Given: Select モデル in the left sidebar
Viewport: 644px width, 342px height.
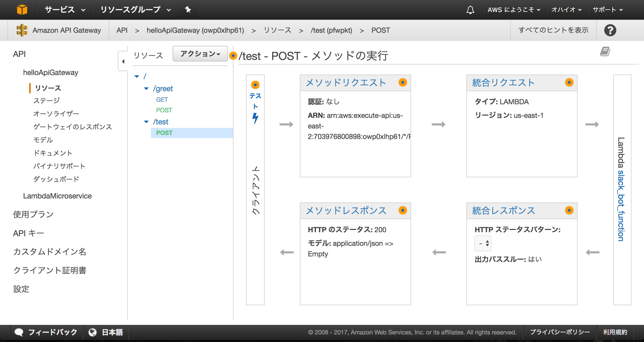Looking at the screenshot, I should (x=43, y=140).
